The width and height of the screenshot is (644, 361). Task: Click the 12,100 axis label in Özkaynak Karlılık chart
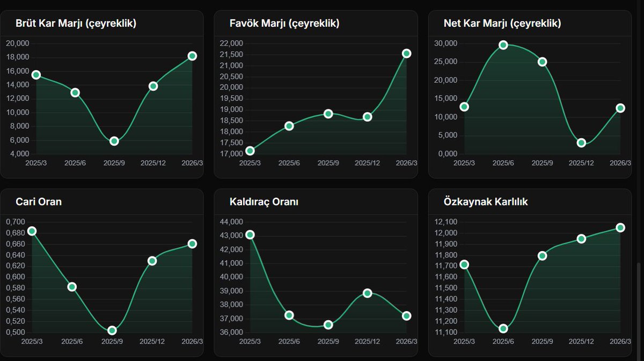coord(445,222)
